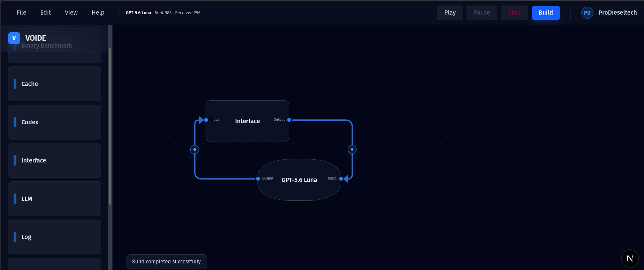
Task: Select the Interface module in sidebar
Action: [x=54, y=160]
